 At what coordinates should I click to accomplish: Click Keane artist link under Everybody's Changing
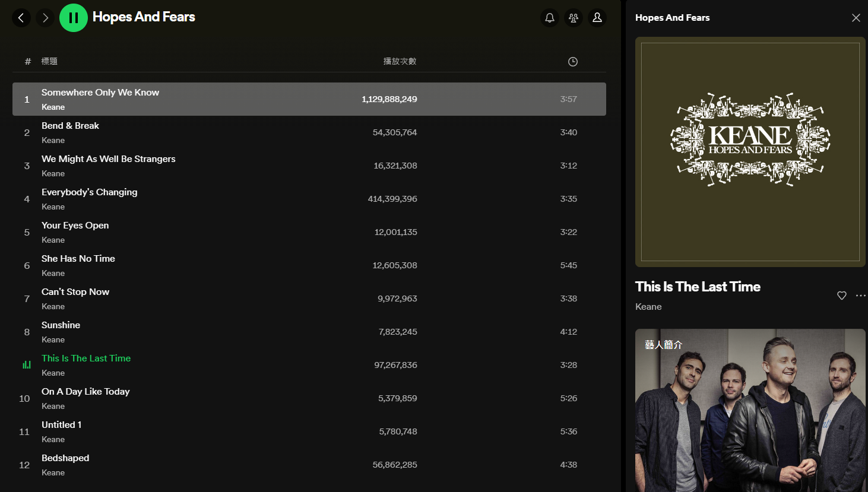point(53,207)
